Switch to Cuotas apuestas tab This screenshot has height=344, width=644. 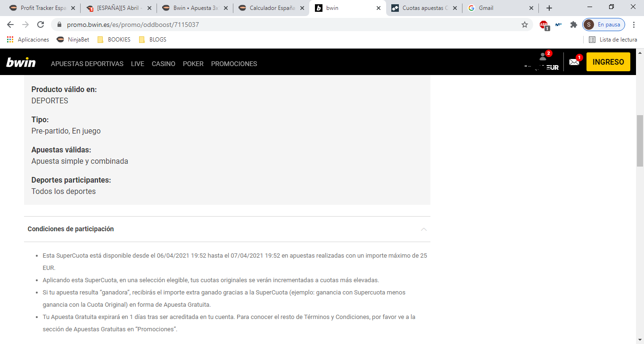click(423, 8)
